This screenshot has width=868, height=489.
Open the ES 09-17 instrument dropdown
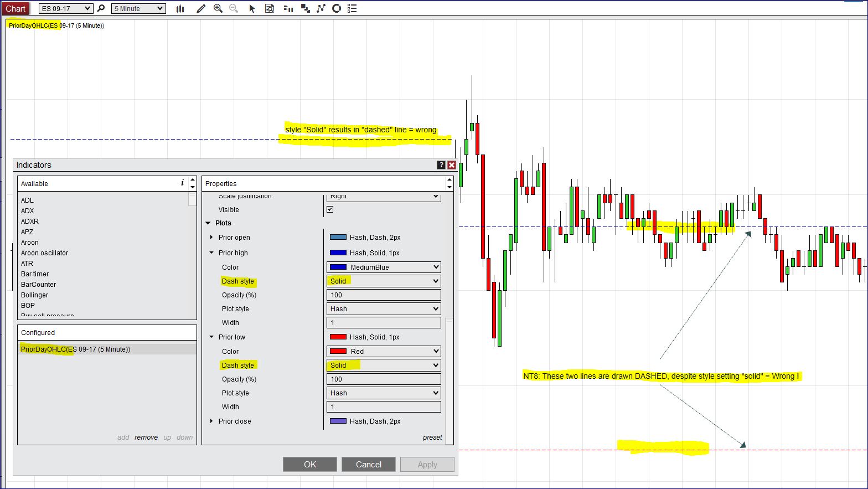[x=66, y=8]
